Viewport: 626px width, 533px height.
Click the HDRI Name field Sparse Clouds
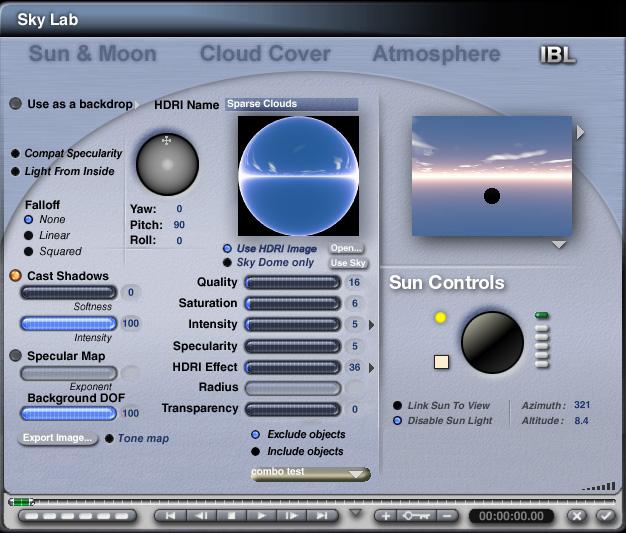tap(291, 104)
